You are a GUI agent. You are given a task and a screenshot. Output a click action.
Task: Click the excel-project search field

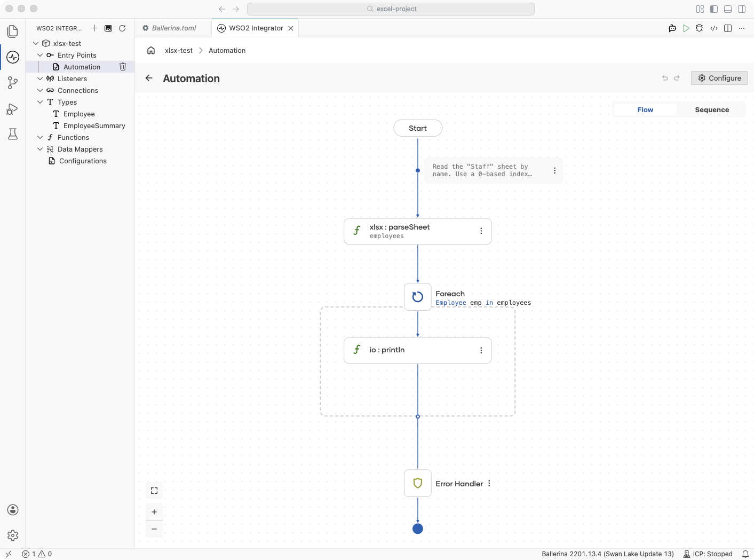391,9
